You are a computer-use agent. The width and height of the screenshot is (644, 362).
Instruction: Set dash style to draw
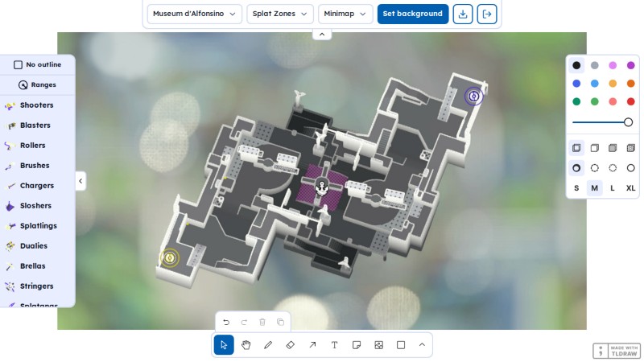pos(576,168)
